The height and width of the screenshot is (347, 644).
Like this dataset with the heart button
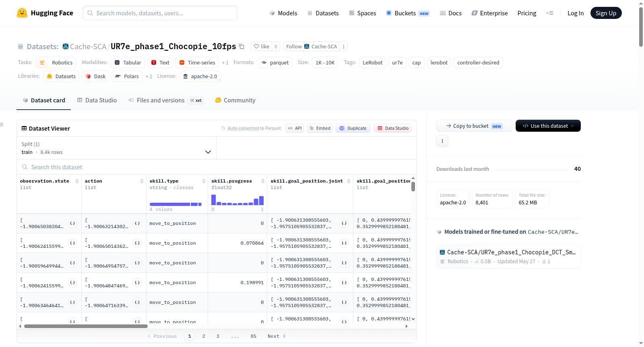[261, 46]
